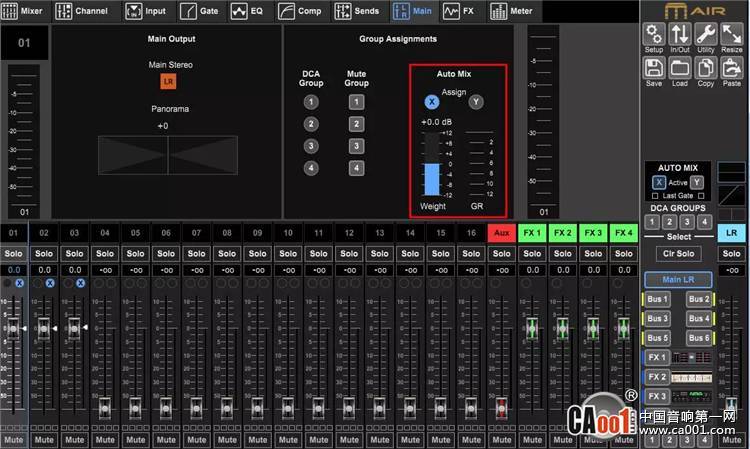This screenshot has height=449, width=750.
Task: Toggle Mute Group 2 assignment
Action: point(356,124)
